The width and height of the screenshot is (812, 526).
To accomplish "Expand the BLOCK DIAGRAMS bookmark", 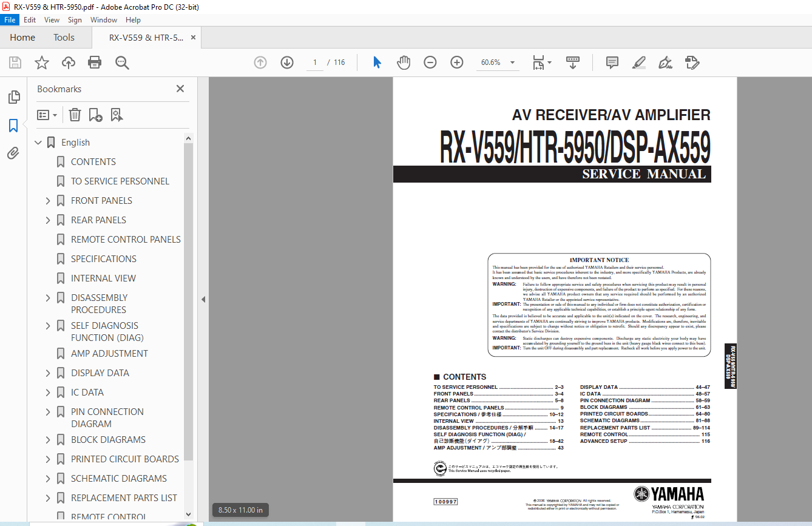I will pyautogui.click(x=48, y=440).
